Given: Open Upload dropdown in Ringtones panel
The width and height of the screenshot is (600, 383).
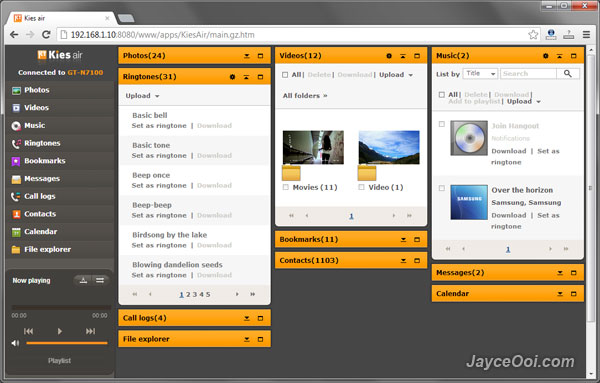Looking at the screenshot, I should point(142,96).
